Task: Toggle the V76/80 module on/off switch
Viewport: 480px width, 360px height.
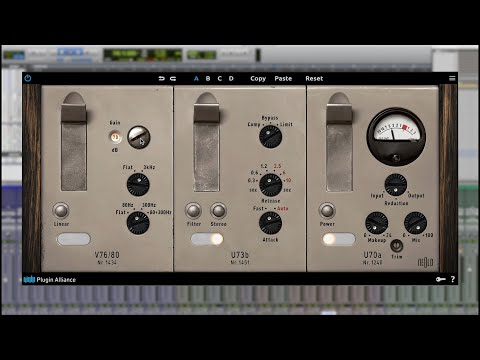Action: coord(74,239)
